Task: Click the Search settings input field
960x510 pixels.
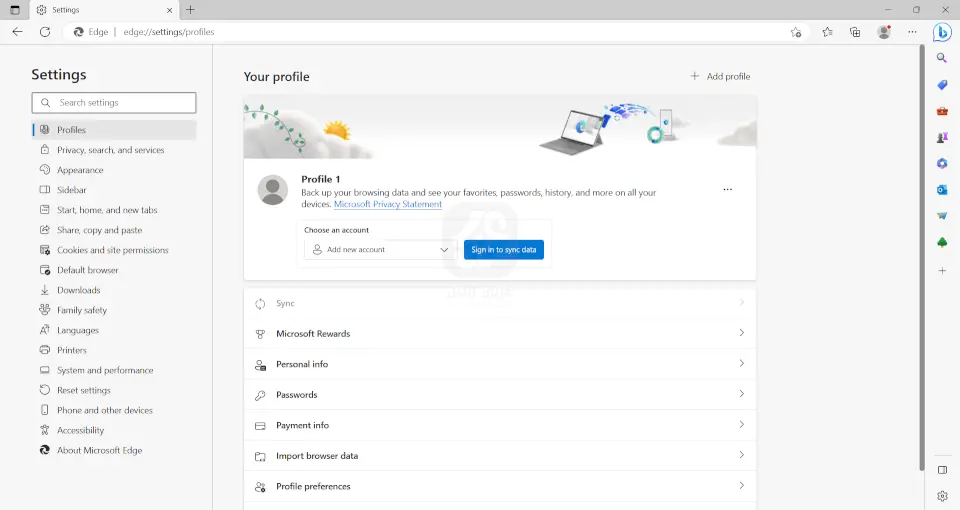Action: point(114,103)
